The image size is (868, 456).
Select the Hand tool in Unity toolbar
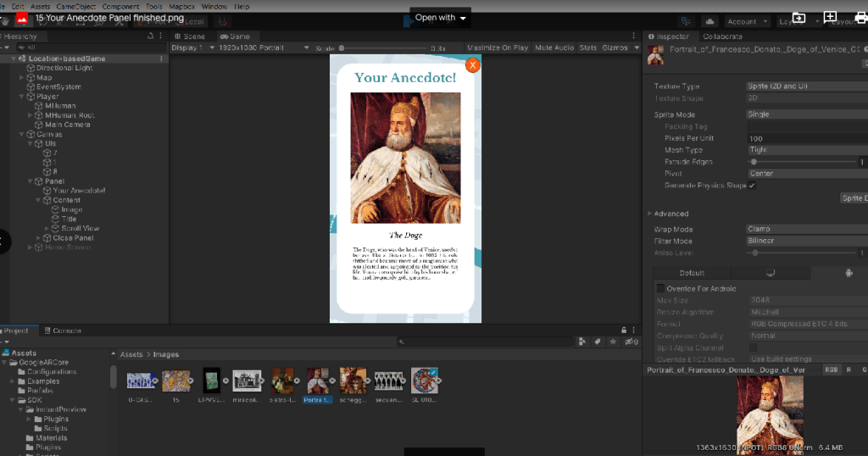tap(5, 21)
